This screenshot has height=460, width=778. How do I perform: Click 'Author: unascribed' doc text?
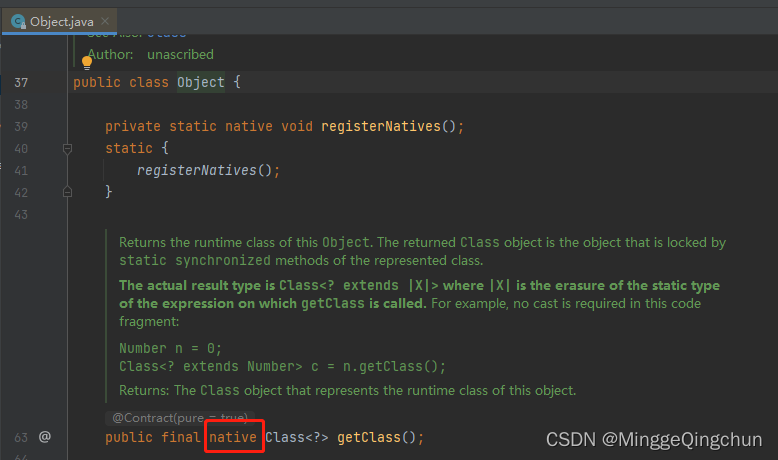click(151, 54)
